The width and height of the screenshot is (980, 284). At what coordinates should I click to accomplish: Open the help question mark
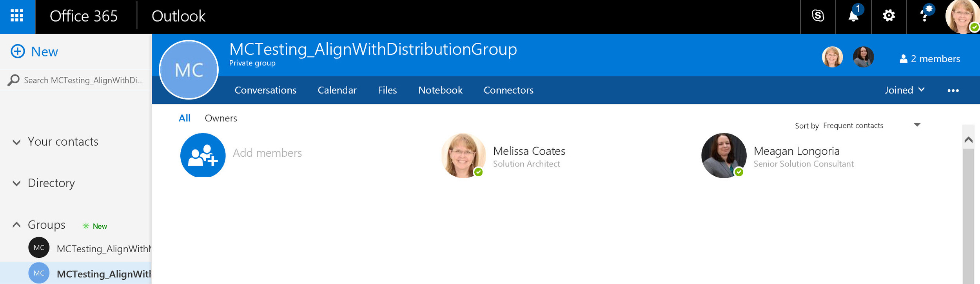[x=924, y=16]
